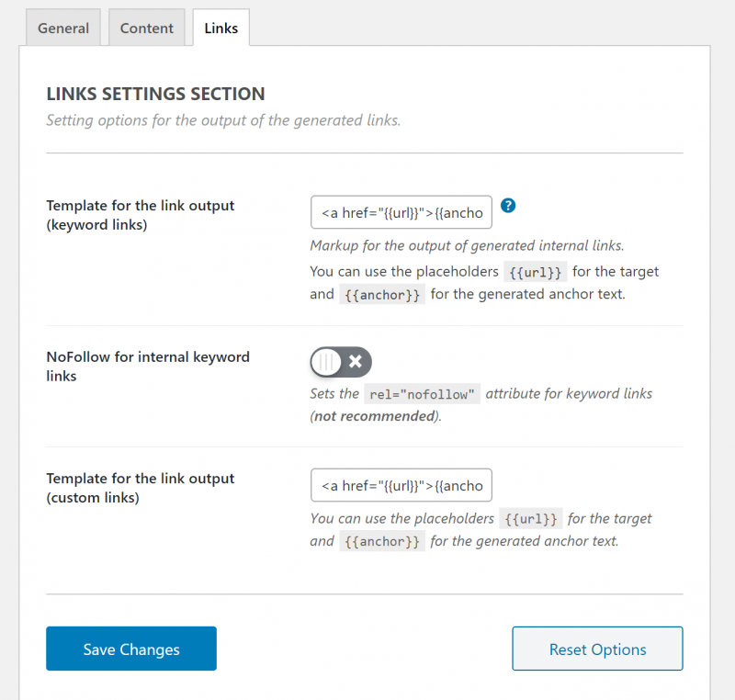The width and height of the screenshot is (735, 700).
Task: Switch to the Content tab
Action: pos(147,28)
